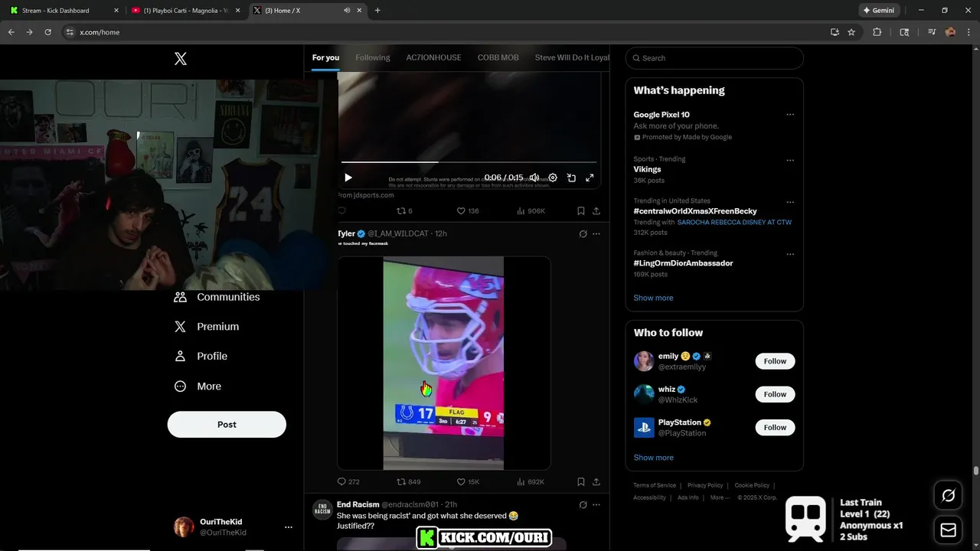Show more who to follow suggestions

(x=653, y=458)
